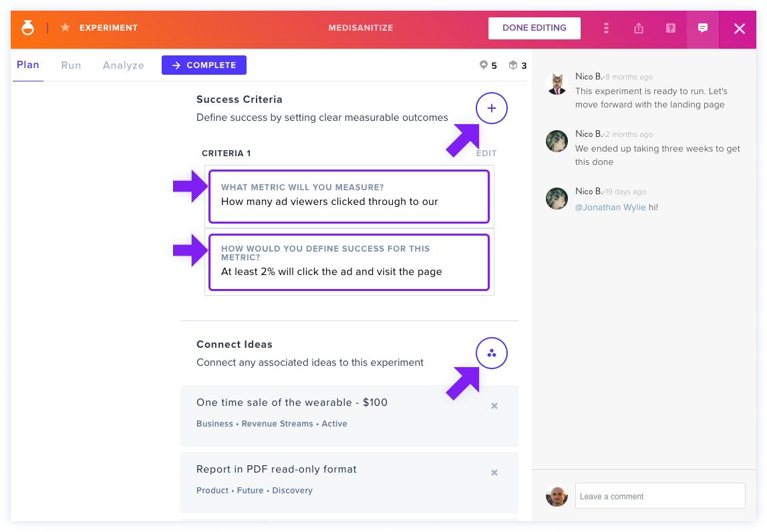Toggle the comments panel icon
The image size is (767, 532).
[702, 28]
